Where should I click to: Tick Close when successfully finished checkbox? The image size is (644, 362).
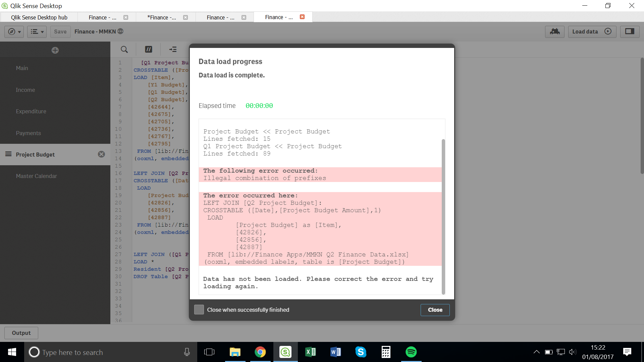[x=199, y=310]
